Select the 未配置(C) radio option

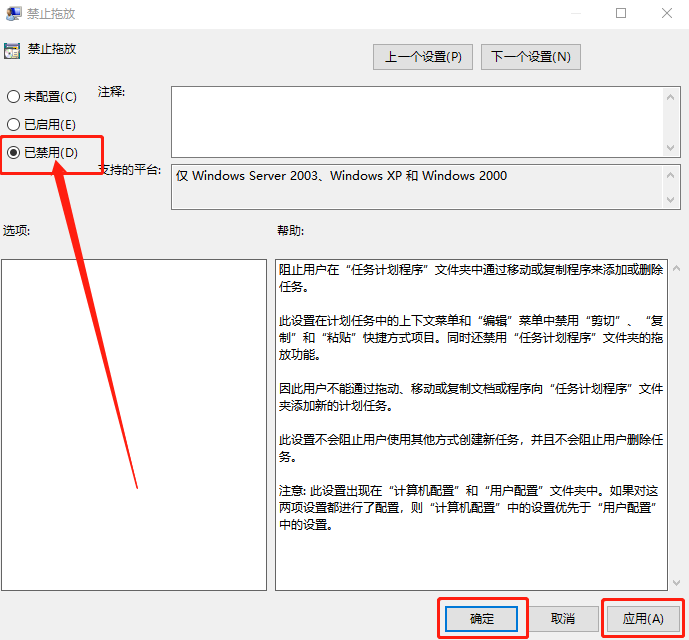coord(13,97)
